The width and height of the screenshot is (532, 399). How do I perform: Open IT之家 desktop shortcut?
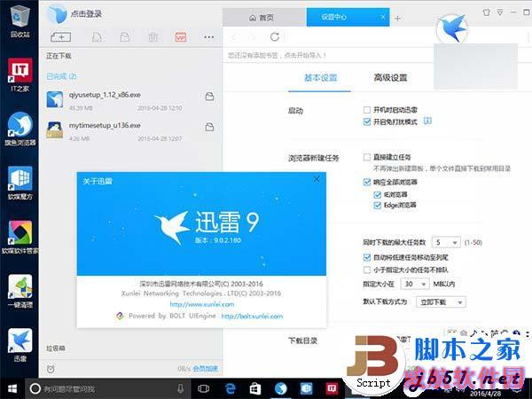pyautogui.click(x=20, y=75)
